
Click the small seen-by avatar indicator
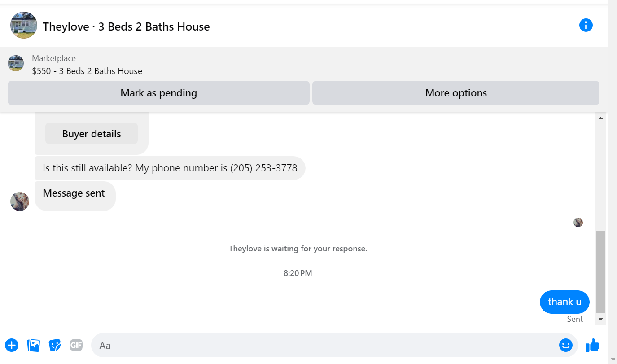pos(578,222)
